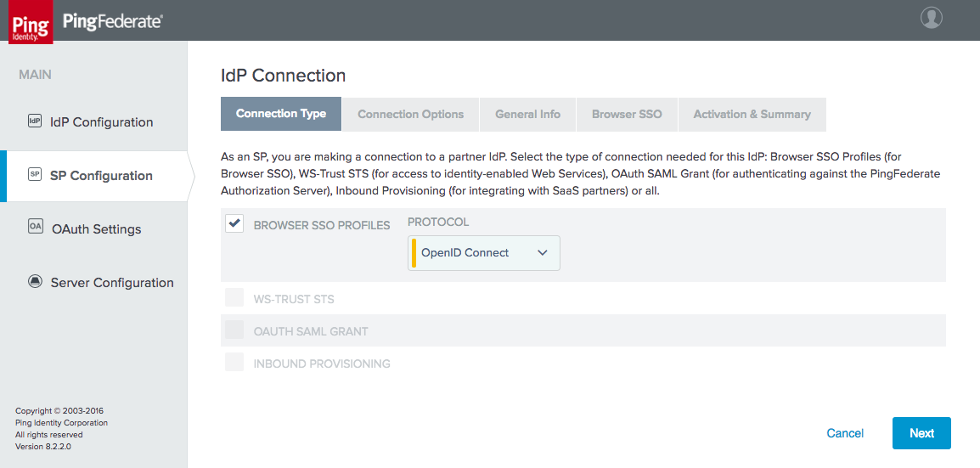Click the OAUTH SAML GRANT label
The height and width of the screenshot is (468, 980).
click(x=311, y=332)
